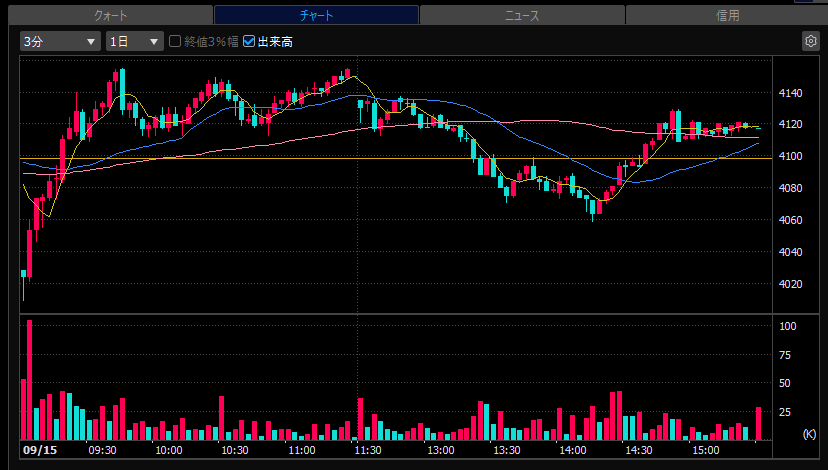This screenshot has width=828, height=470.
Task: Uncheck the 出来高 volume checkbox
Action: pyautogui.click(x=249, y=41)
